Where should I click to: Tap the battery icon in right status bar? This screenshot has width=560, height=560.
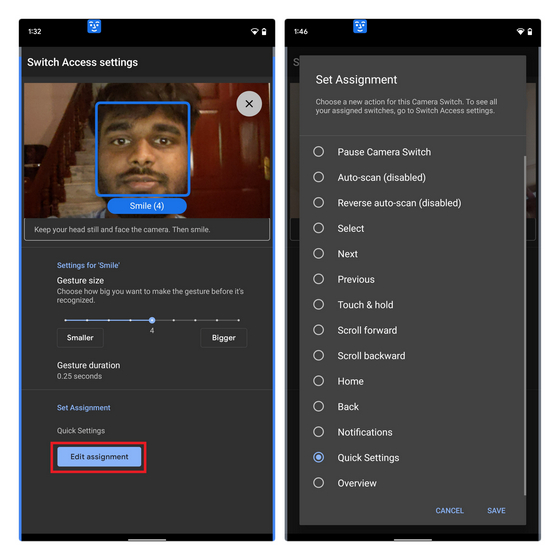pyautogui.click(x=530, y=31)
